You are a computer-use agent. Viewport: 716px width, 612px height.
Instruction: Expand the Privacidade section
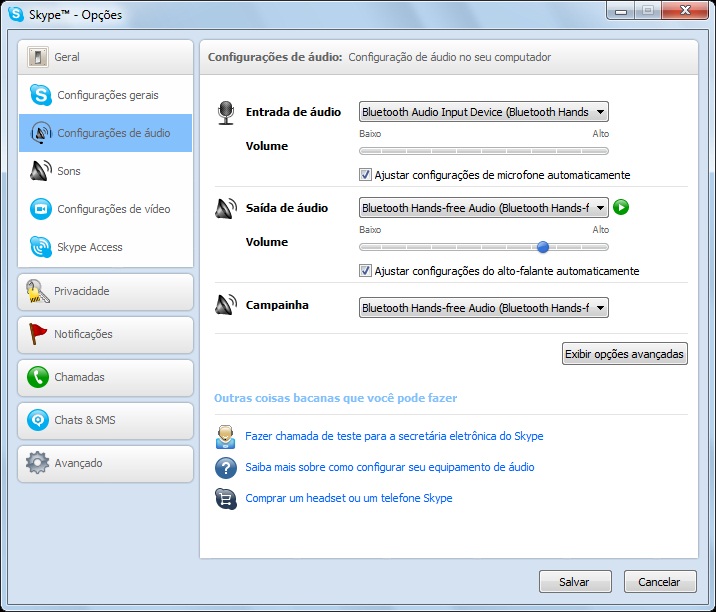point(105,291)
